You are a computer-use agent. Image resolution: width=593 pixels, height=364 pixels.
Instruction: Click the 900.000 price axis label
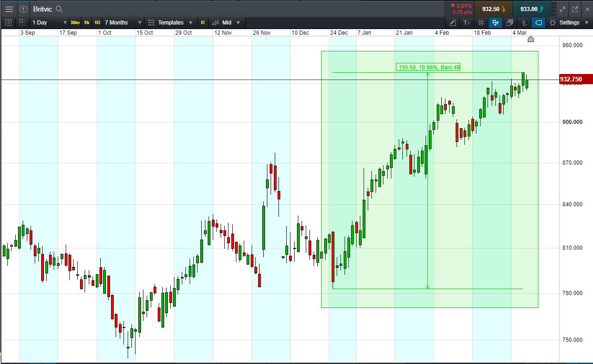coord(572,122)
